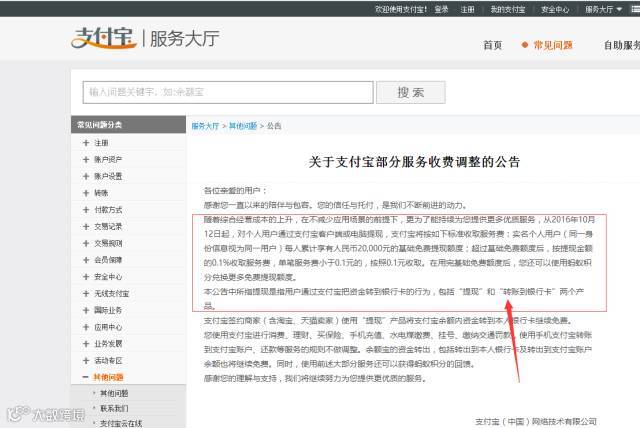The width and height of the screenshot is (640, 428).
Task: Click the 服务大厅 breadcrumb link
Action: pos(205,126)
